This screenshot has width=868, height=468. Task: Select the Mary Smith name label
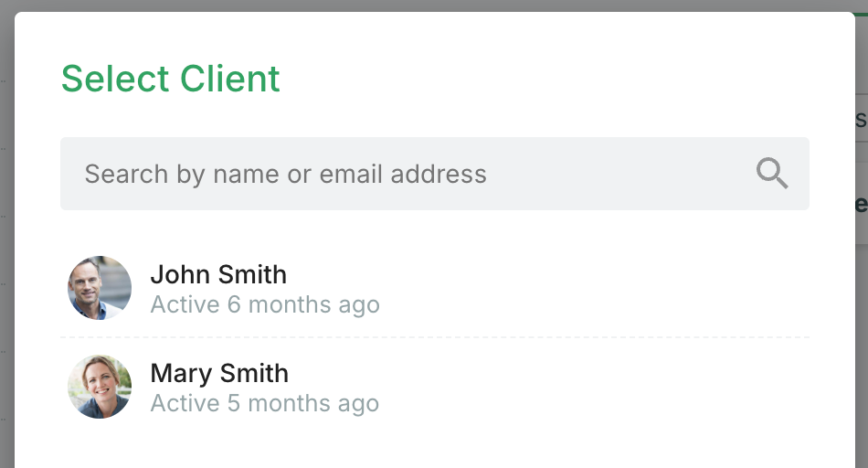(x=219, y=373)
